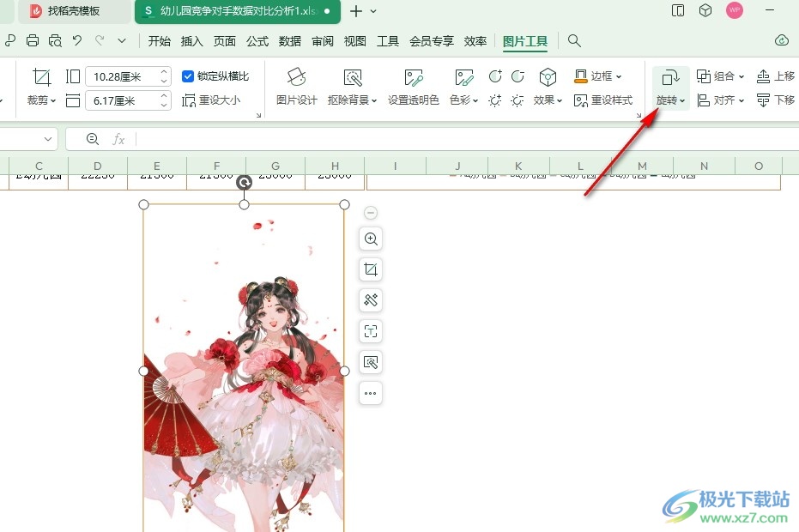
Task: Open Remove Background tool
Action: tap(352, 88)
